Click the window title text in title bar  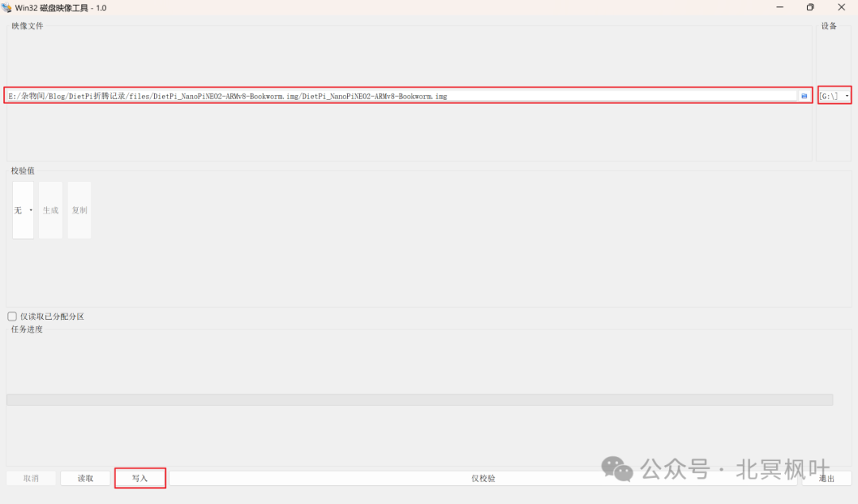click(x=60, y=8)
